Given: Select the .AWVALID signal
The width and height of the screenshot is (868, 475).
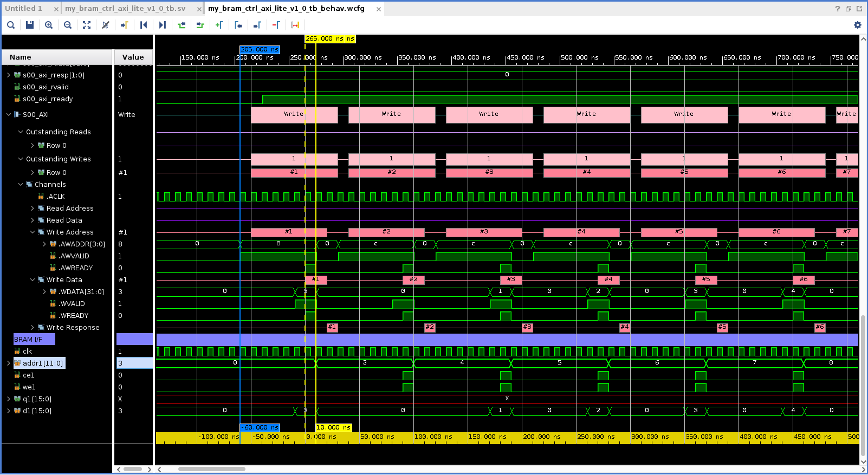Looking at the screenshot, I should (x=74, y=256).
